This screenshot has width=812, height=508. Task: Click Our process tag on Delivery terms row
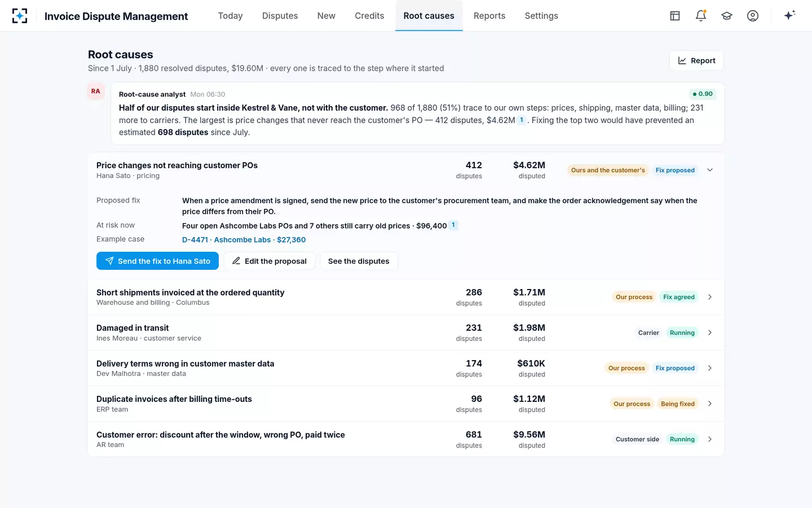click(626, 368)
